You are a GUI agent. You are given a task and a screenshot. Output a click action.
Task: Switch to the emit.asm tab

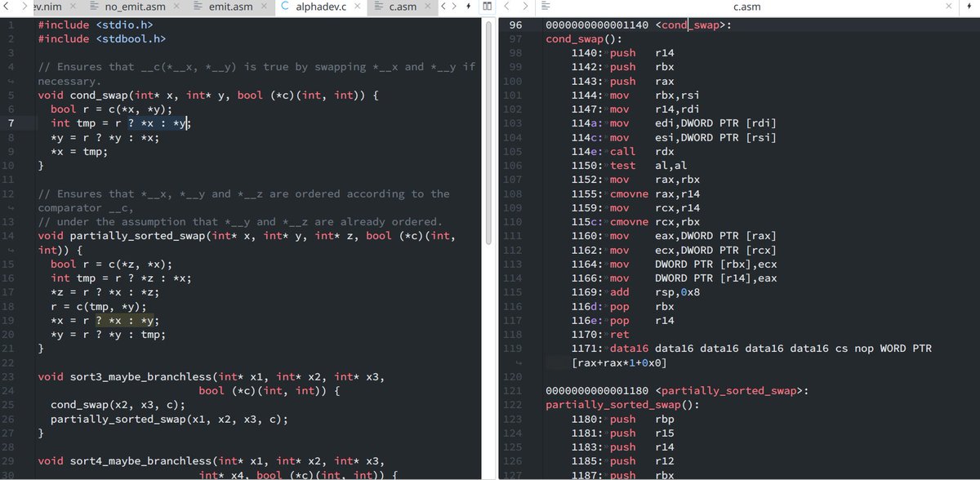[231, 6]
